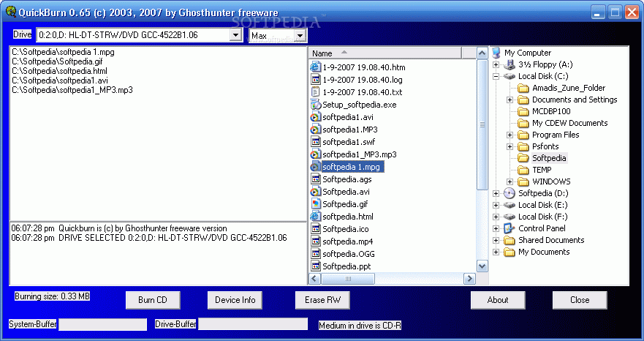This screenshot has width=644, height=341.
Task: Select C:\Softpedia\softpedia1.avi in burn list
Action: 59,80
